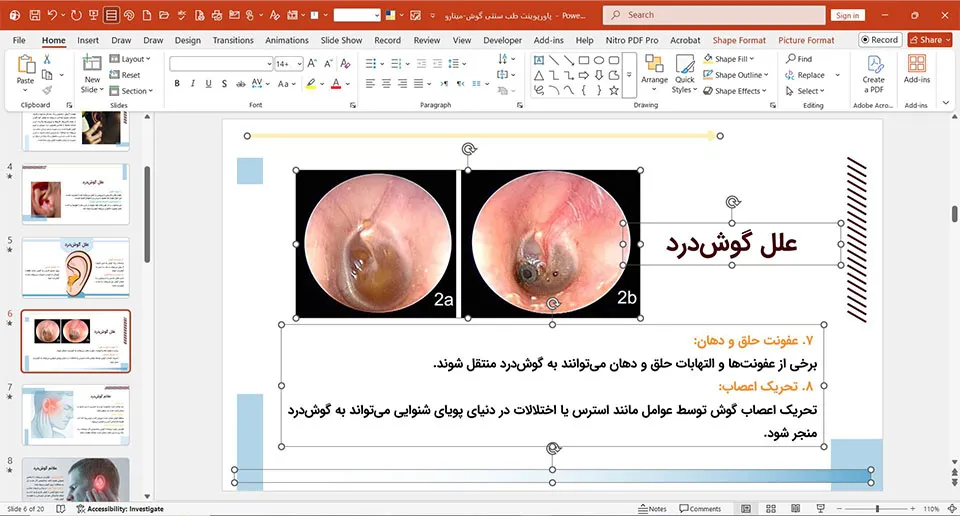Select the star shape in gallery
The width and height of the screenshot is (960, 516).
(613, 91)
